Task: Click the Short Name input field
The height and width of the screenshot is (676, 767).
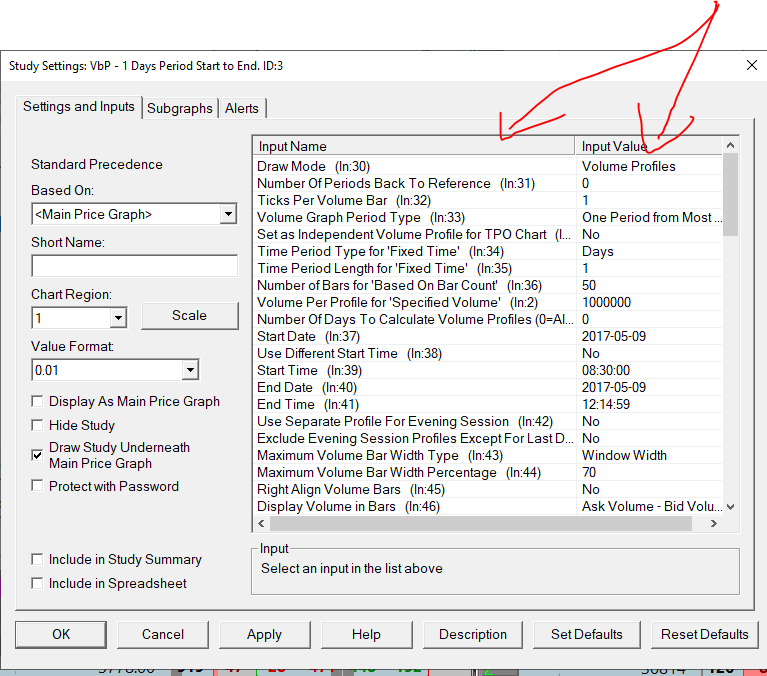Action: coord(135,267)
